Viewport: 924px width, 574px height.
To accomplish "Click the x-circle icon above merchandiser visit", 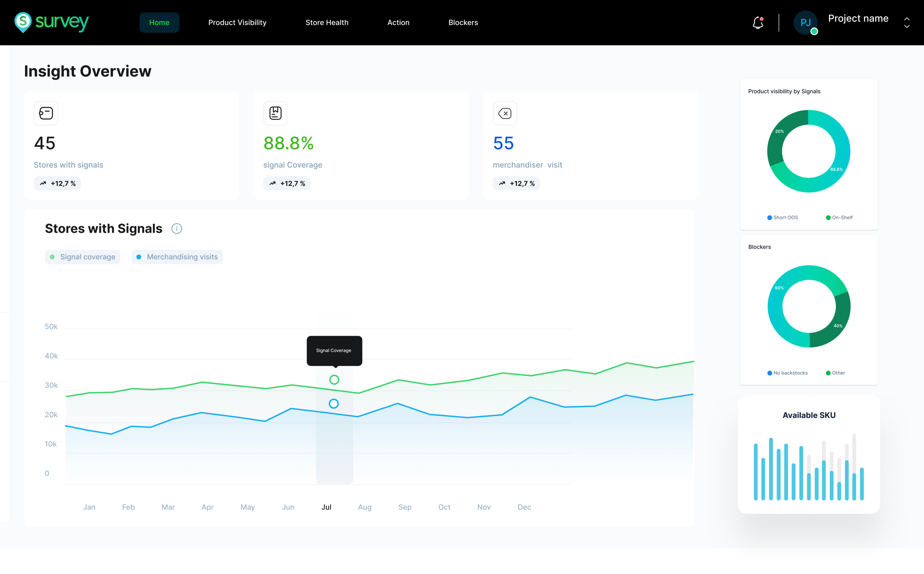I will tap(505, 113).
